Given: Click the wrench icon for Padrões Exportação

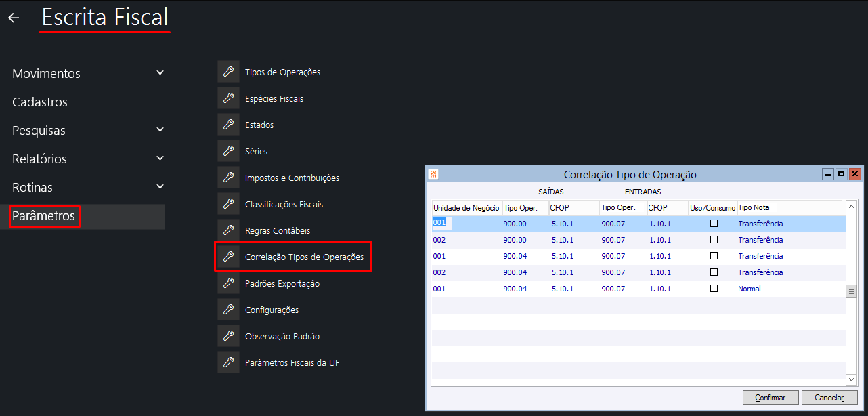Looking at the screenshot, I should pyautogui.click(x=229, y=283).
